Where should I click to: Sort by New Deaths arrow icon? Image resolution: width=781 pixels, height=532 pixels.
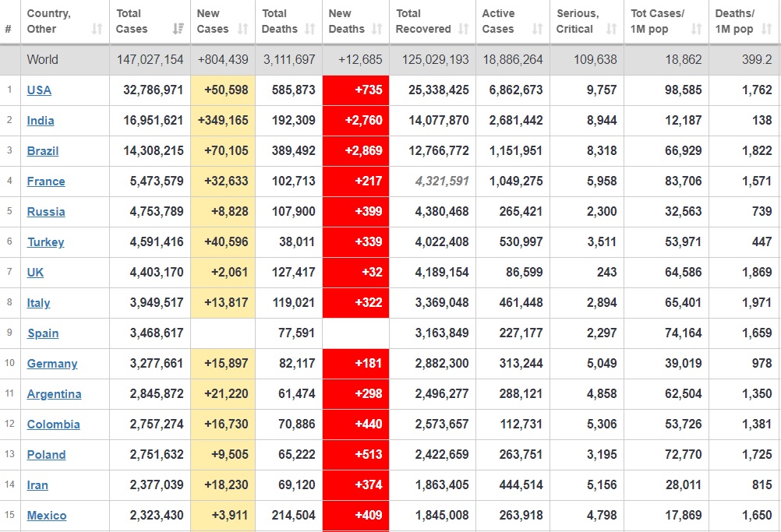376,29
